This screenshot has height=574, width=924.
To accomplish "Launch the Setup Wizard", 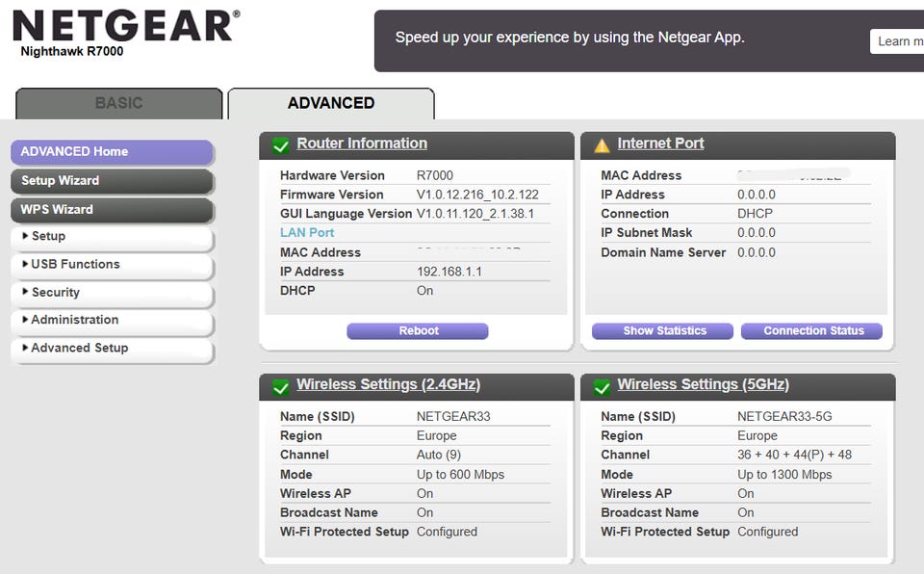I will coord(112,180).
